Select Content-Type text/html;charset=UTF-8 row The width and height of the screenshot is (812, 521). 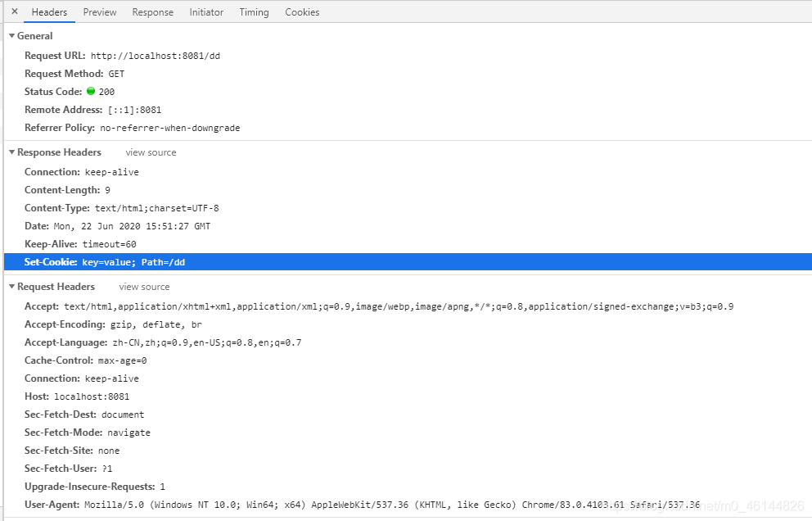[x=408, y=208]
